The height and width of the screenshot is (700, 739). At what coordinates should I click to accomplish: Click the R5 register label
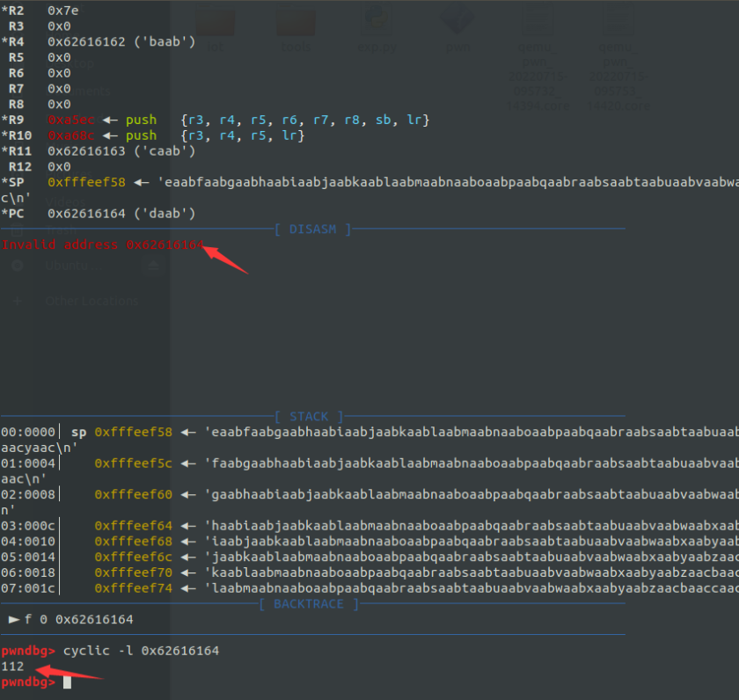point(16,57)
